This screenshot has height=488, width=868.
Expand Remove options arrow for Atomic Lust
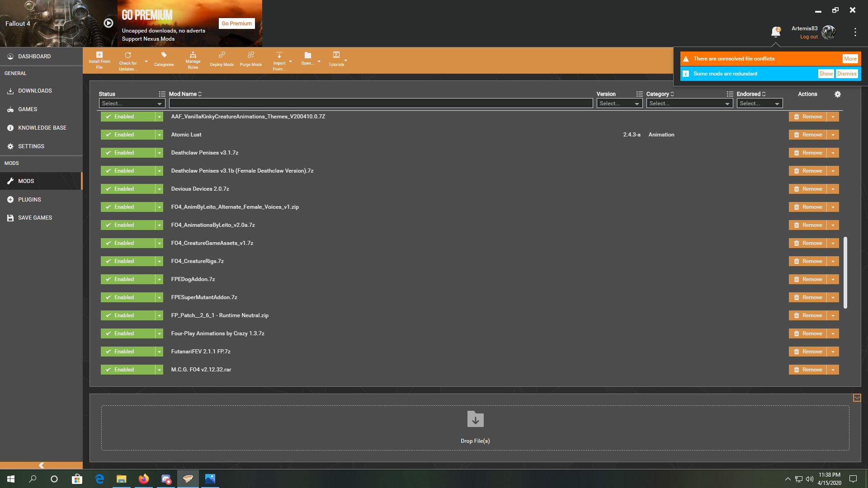point(833,135)
